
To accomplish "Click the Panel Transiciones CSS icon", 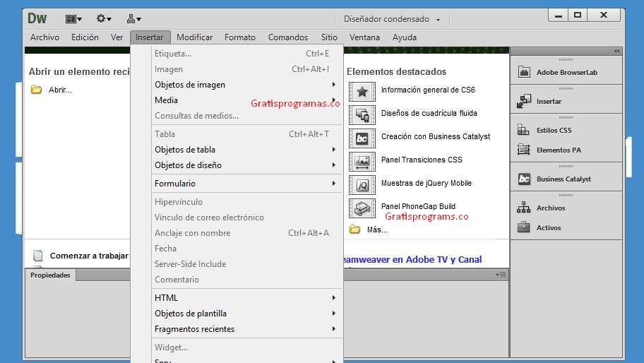I will pyautogui.click(x=362, y=162).
